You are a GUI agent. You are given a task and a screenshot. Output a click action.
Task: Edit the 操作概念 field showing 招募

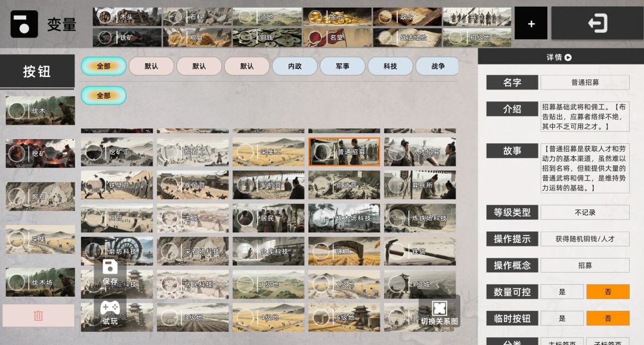(585, 265)
